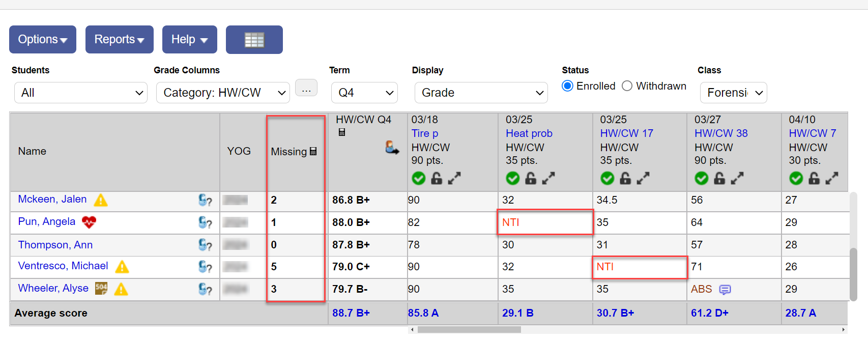This screenshot has width=868, height=340.
Task: Click the lock icon under Tire p column
Action: 437,178
